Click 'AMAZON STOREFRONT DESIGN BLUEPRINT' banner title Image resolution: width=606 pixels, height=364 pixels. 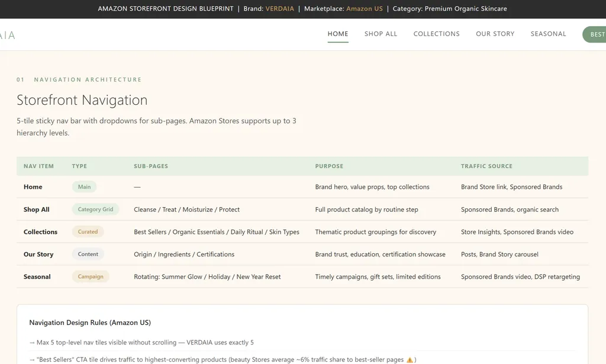[x=166, y=8]
